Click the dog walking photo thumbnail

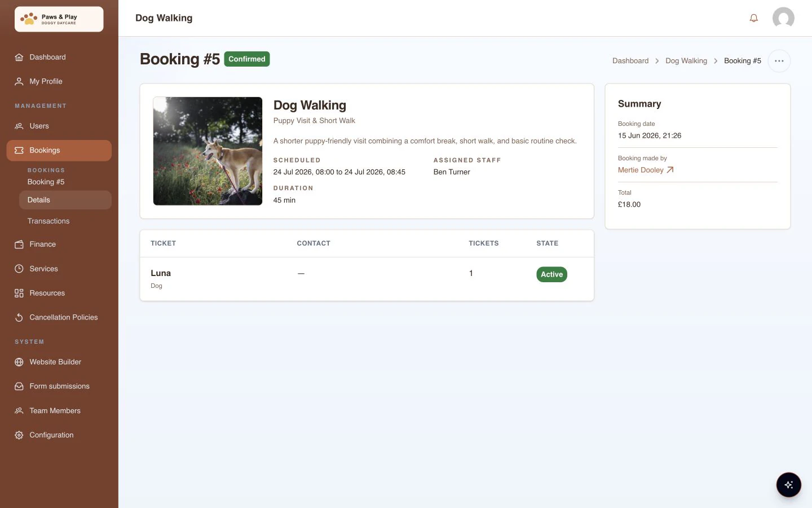208,151
